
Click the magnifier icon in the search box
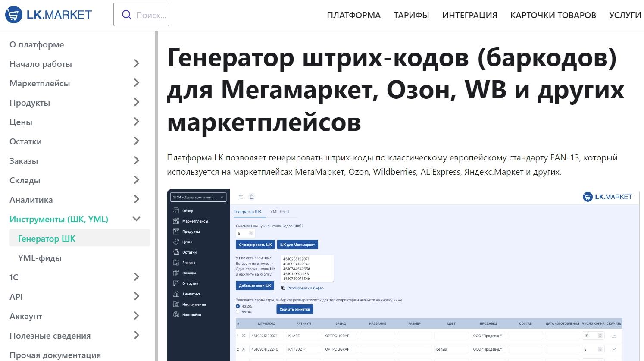tap(126, 15)
